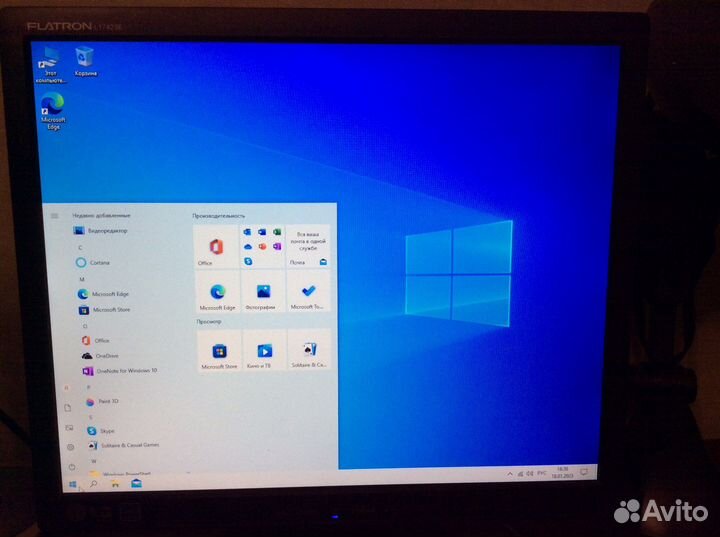Screen dimensions: 720x537
Task: Launch the Solitaire & Casual tile
Action: tap(309, 350)
